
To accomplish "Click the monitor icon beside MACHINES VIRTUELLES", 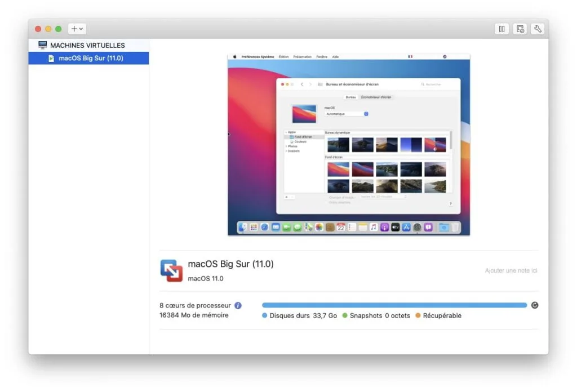I will pos(42,44).
